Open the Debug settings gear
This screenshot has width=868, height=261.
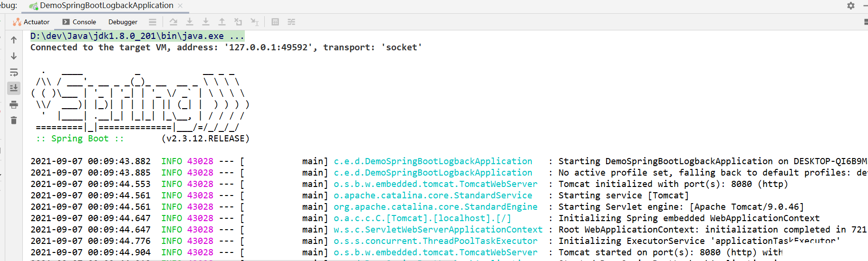coord(851,6)
